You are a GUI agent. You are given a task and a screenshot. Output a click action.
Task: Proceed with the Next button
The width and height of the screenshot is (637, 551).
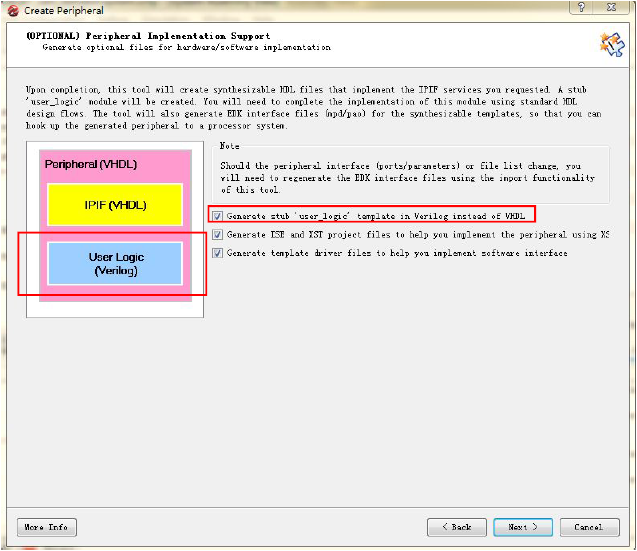pos(522,527)
